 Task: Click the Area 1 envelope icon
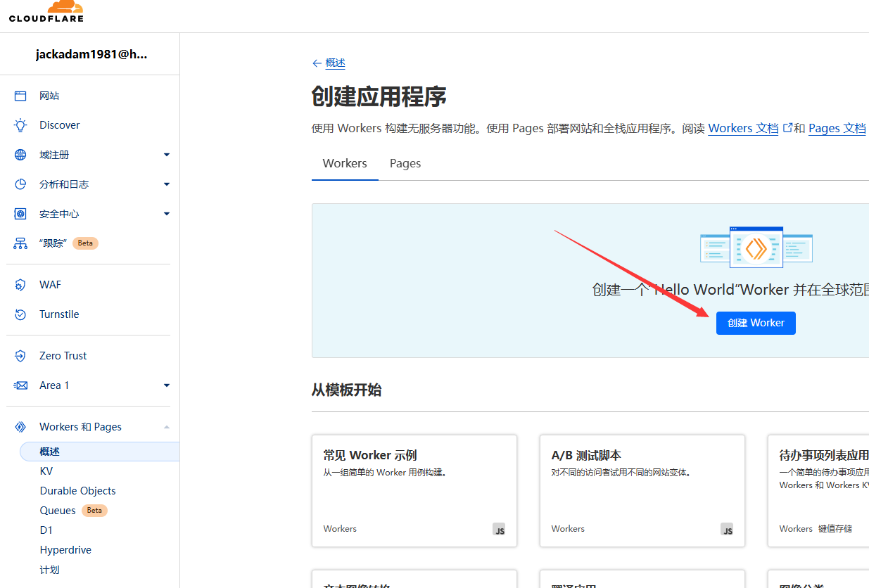pos(20,385)
